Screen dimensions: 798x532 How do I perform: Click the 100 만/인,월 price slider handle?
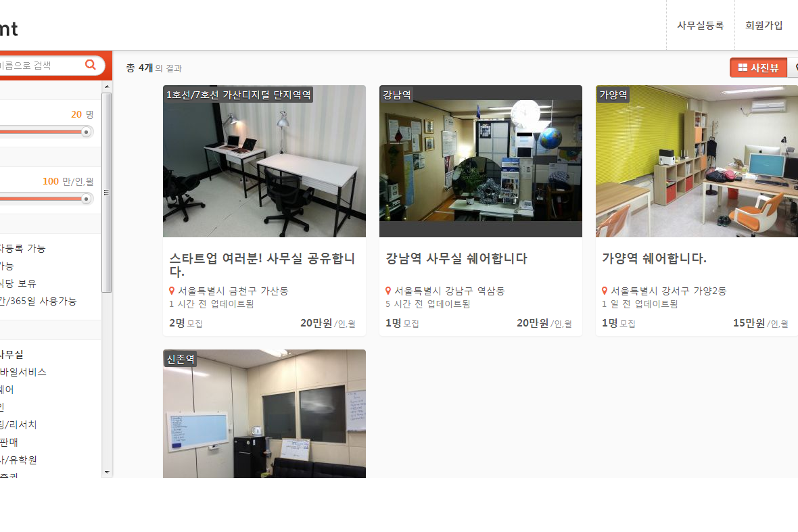[87, 199]
